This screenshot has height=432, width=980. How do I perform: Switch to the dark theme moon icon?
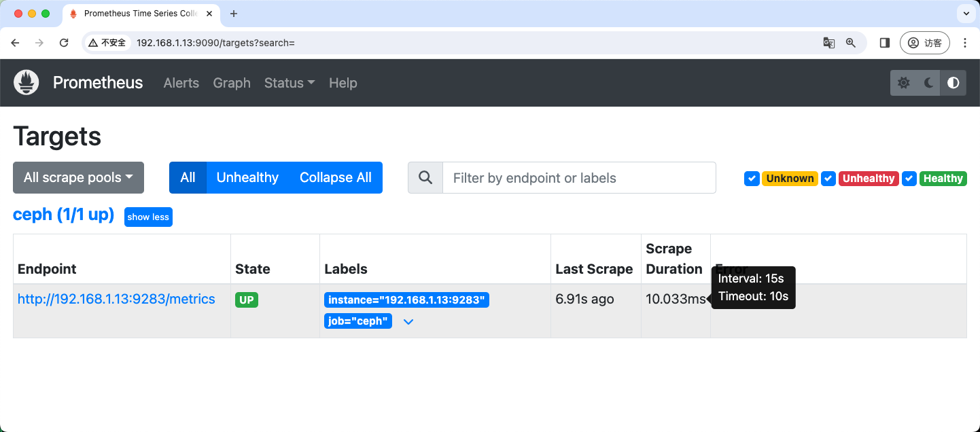[928, 83]
